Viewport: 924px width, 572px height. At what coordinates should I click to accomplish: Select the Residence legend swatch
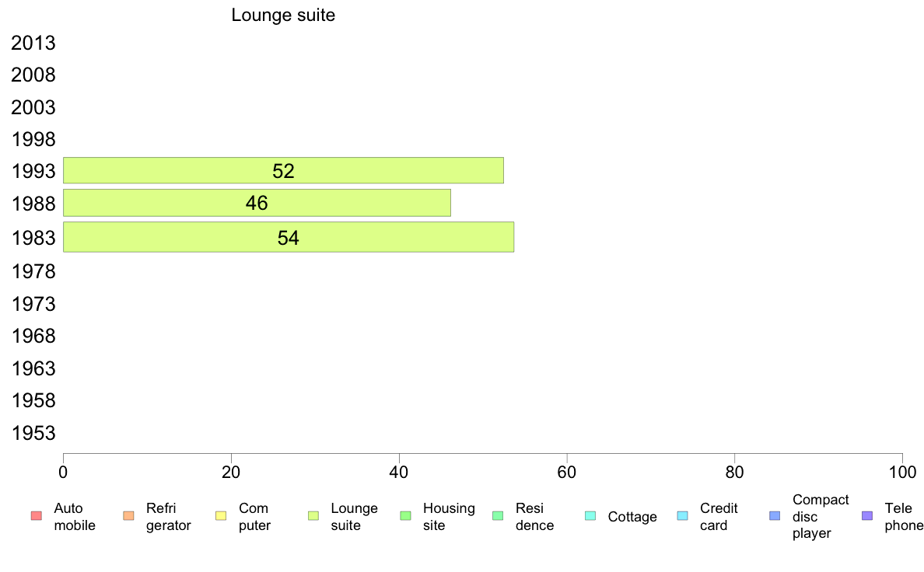498,516
